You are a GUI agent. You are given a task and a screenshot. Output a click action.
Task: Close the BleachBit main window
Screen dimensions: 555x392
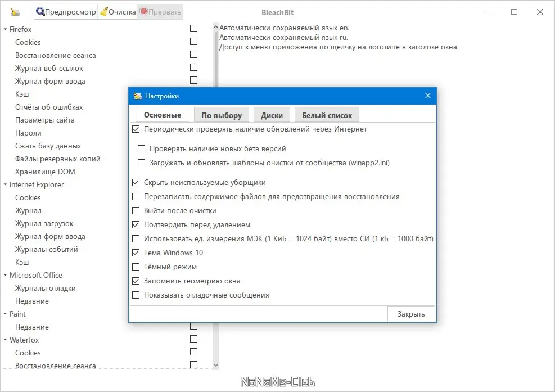click(540, 12)
